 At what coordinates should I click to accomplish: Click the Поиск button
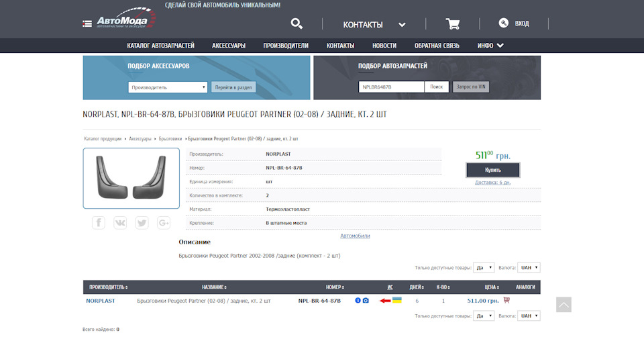[437, 87]
